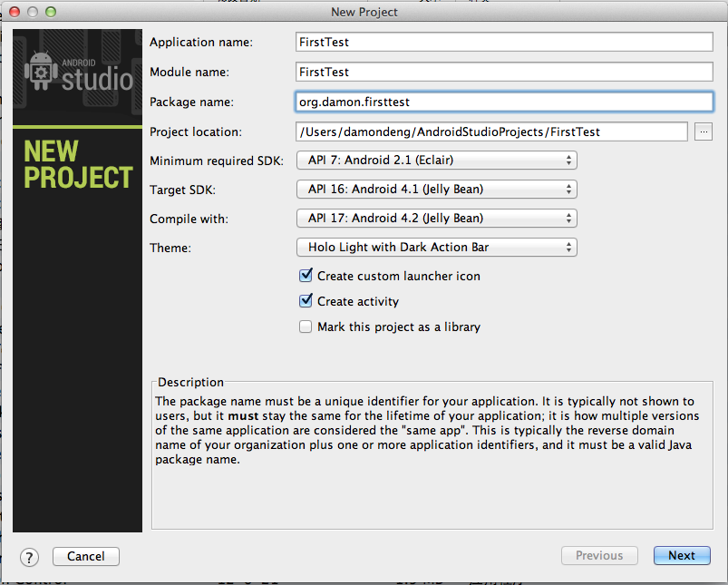Focus the Application name text field
The image size is (728, 585).
pyautogui.click(x=504, y=42)
